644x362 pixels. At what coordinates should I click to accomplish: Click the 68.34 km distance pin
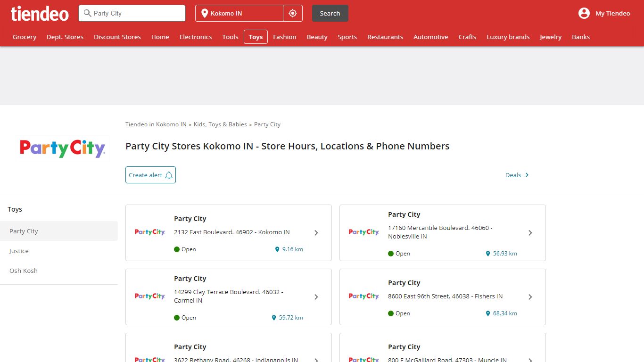click(x=488, y=313)
